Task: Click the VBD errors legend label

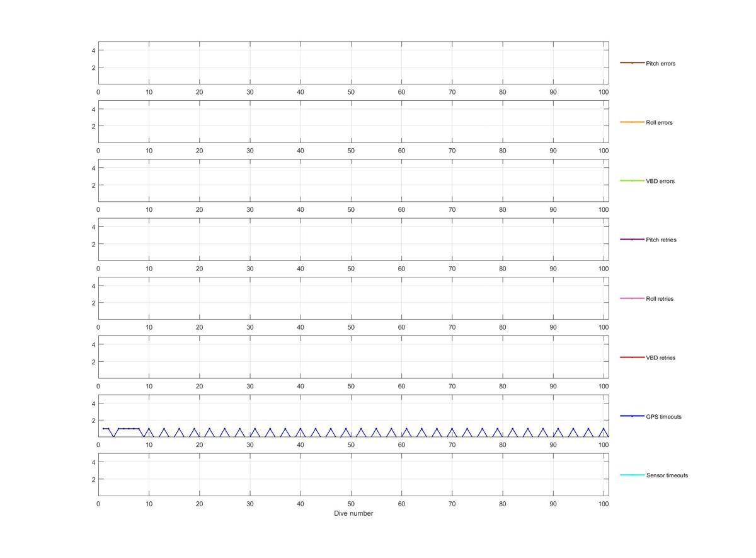Action: [660, 181]
